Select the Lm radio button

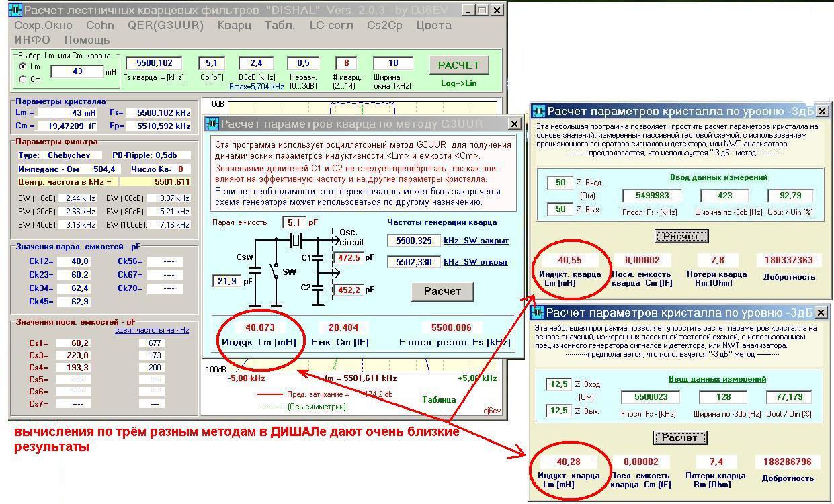coord(23,67)
